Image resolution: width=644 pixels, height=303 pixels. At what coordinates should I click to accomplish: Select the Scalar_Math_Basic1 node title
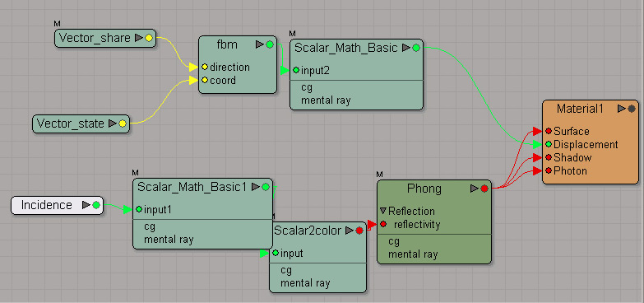click(192, 187)
